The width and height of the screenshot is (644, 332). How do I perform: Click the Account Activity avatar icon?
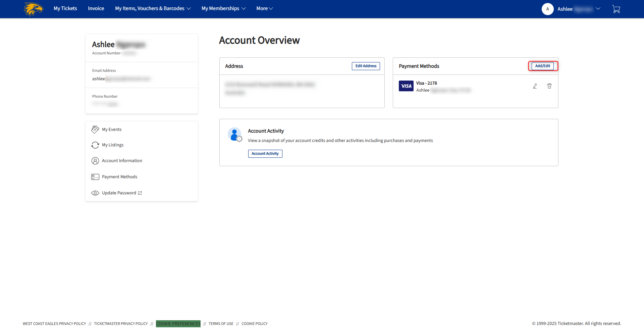pos(235,134)
